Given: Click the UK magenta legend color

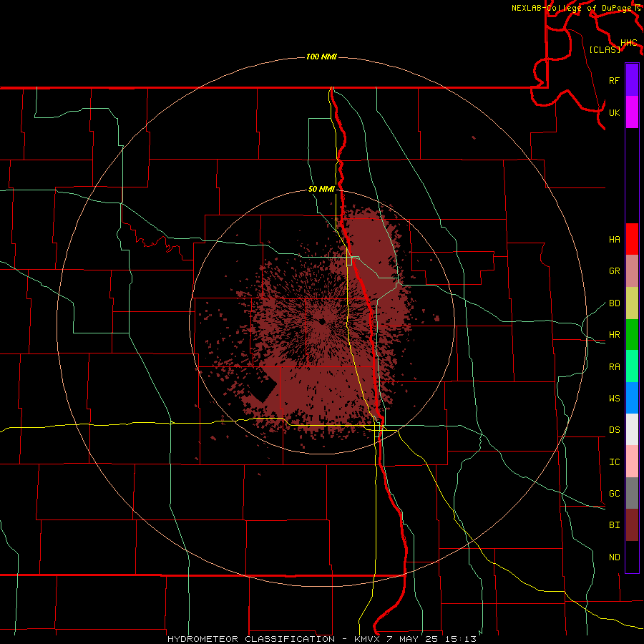Looking at the screenshot, I should (632, 112).
